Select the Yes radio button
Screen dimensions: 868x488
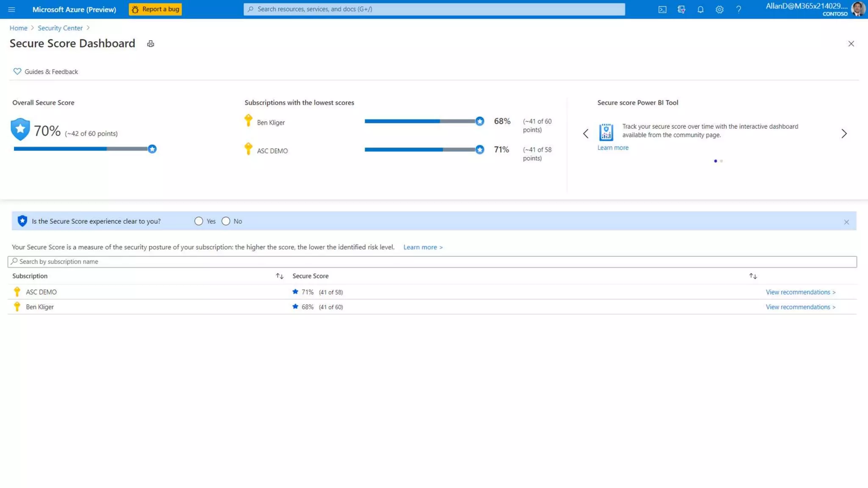[198, 221]
